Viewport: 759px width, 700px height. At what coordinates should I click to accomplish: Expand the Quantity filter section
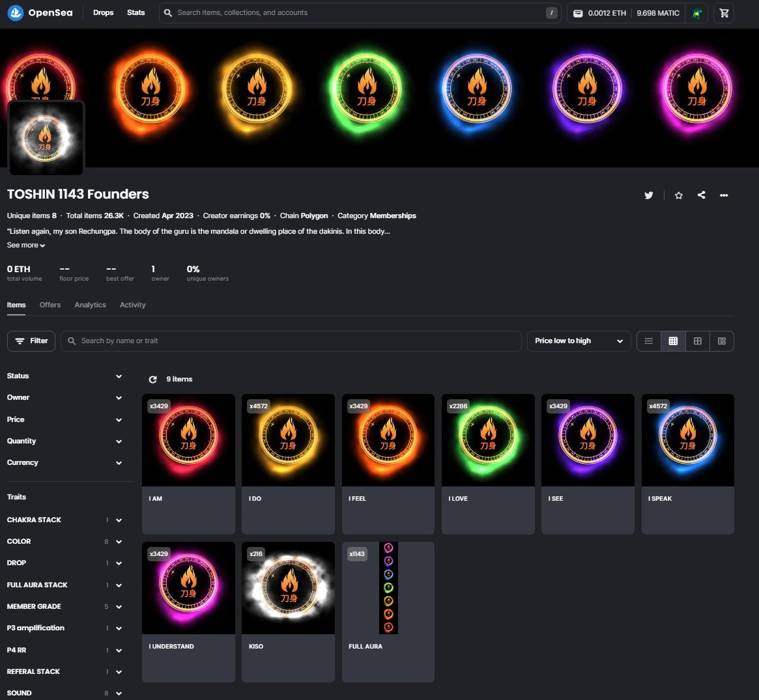[x=65, y=441]
